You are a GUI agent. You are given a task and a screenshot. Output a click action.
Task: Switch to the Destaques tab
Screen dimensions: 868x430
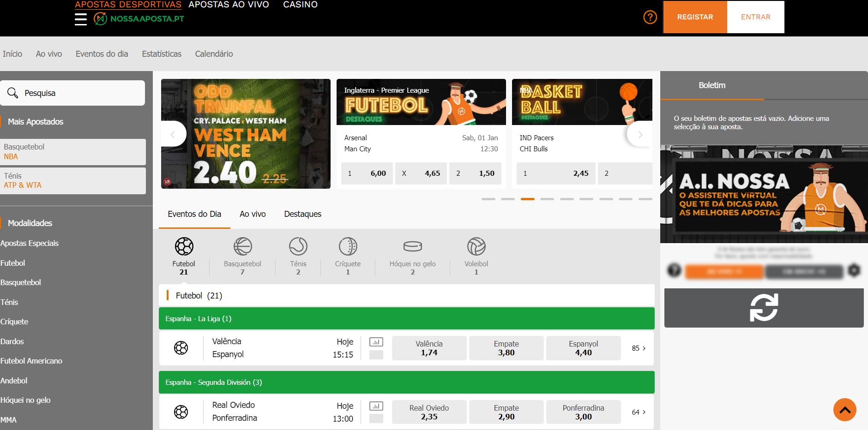pyautogui.click(x=302, y=214)
